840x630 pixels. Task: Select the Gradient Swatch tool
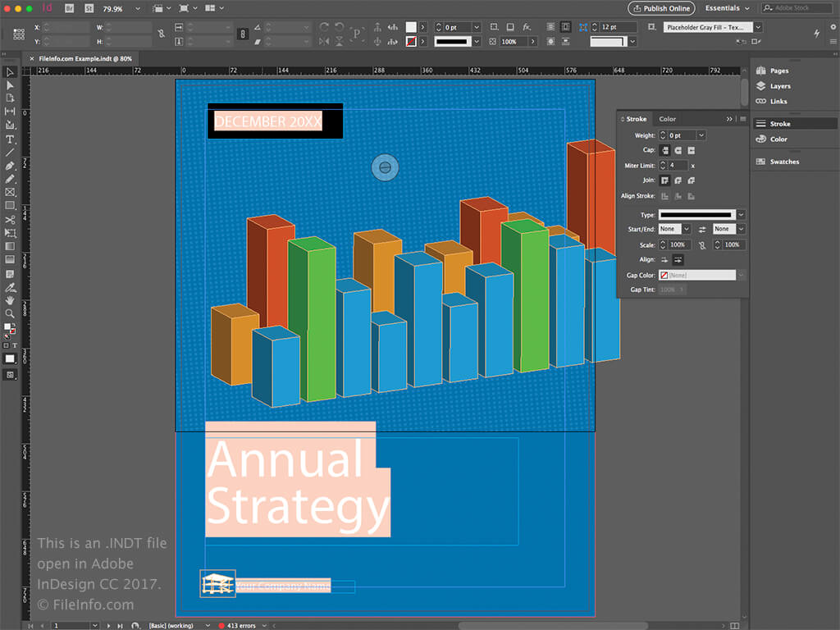coord(10,246)
